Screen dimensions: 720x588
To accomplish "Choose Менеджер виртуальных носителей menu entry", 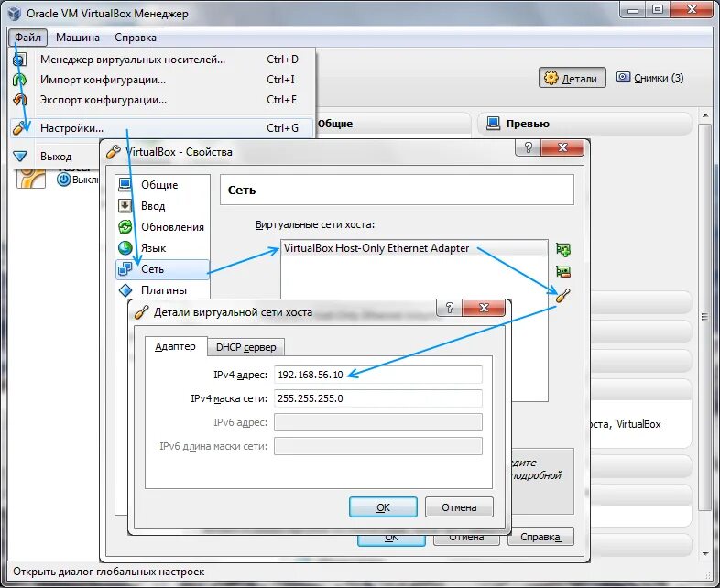I will [x=161, y=60].
